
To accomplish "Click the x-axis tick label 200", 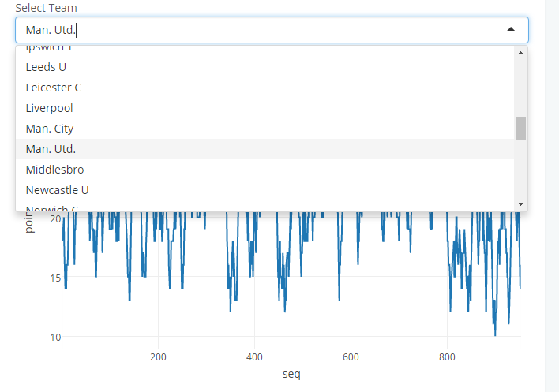I will tap(159, 357).
